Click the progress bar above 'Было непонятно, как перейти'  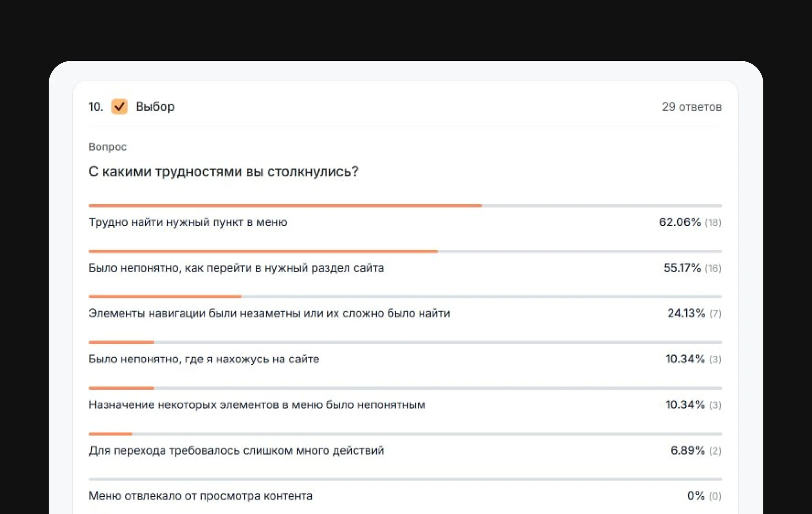(405, 251)
